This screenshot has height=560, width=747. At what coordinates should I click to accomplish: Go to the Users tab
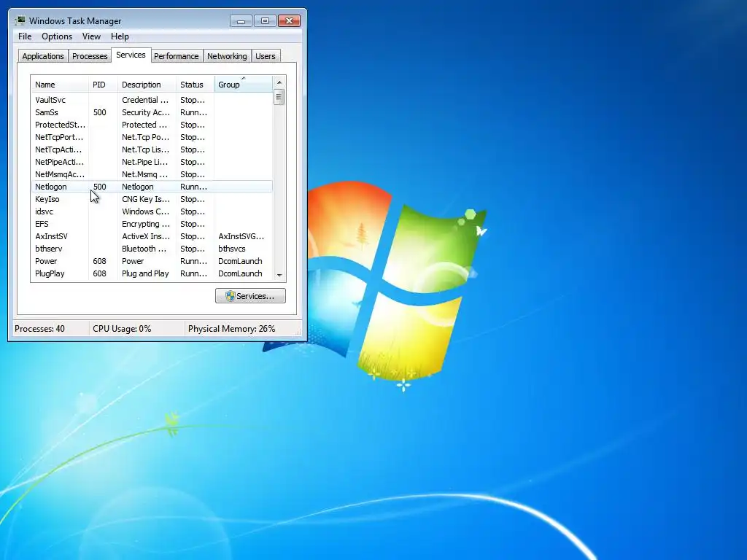[265, 56]
